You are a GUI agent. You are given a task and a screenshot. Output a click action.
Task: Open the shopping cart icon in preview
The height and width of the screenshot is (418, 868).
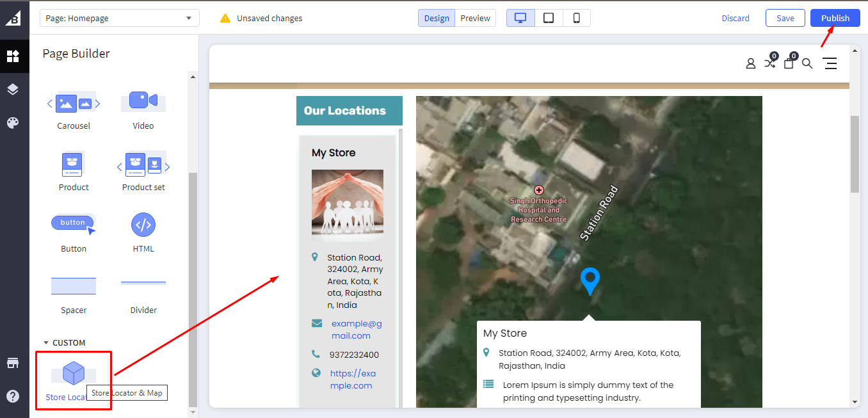(789, 63)
